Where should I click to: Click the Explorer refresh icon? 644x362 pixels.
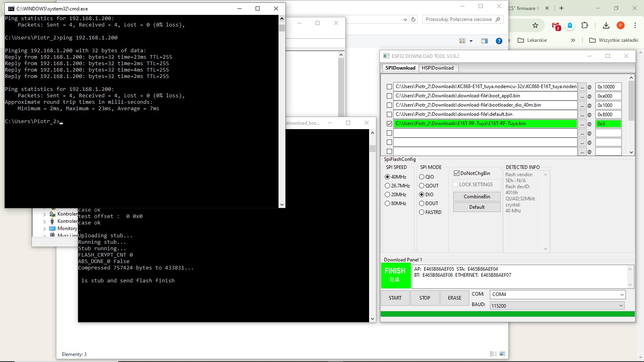[413, 19]
